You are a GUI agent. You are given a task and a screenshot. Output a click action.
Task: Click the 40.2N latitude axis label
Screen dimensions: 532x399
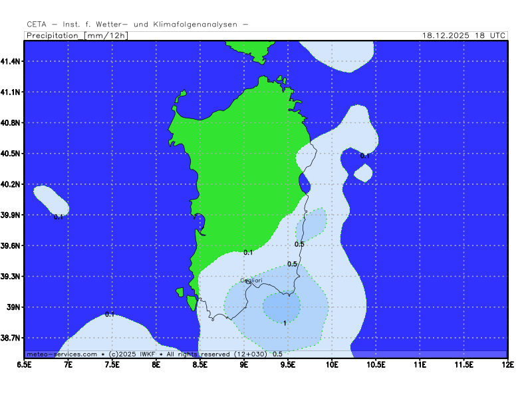click(11, 184)
